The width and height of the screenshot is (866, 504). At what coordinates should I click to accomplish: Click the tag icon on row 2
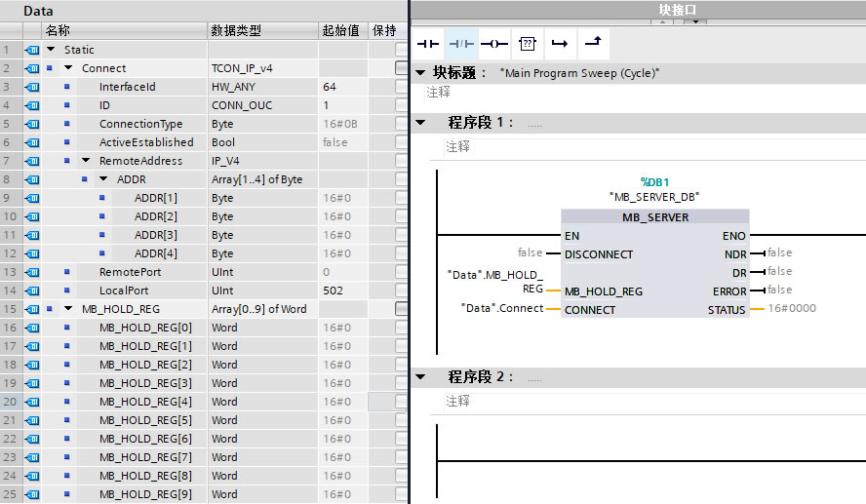point(32,68)
